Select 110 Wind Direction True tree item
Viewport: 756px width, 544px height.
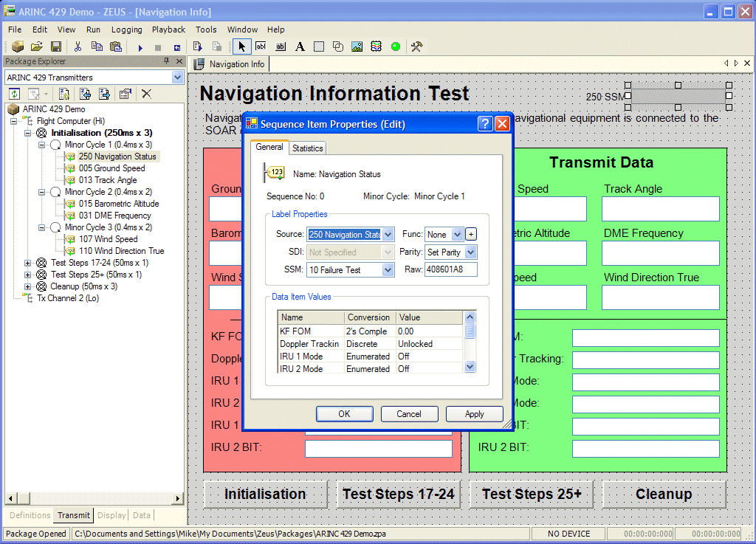pyautogui.click(x=121, y=251)
